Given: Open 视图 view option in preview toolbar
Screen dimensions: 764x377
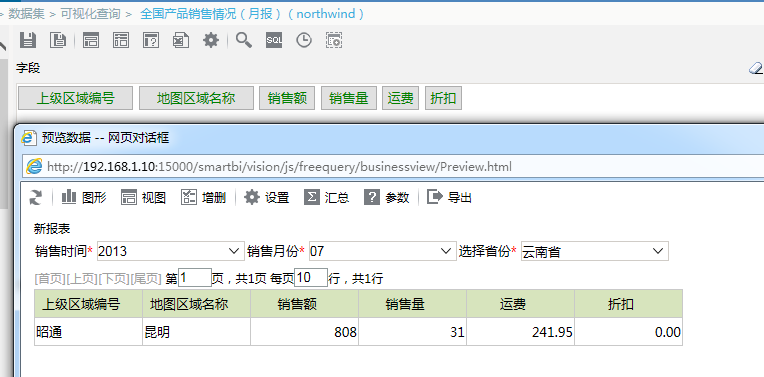Looking at the screenshot, I should pyautogui.click(x=143, y=197).
